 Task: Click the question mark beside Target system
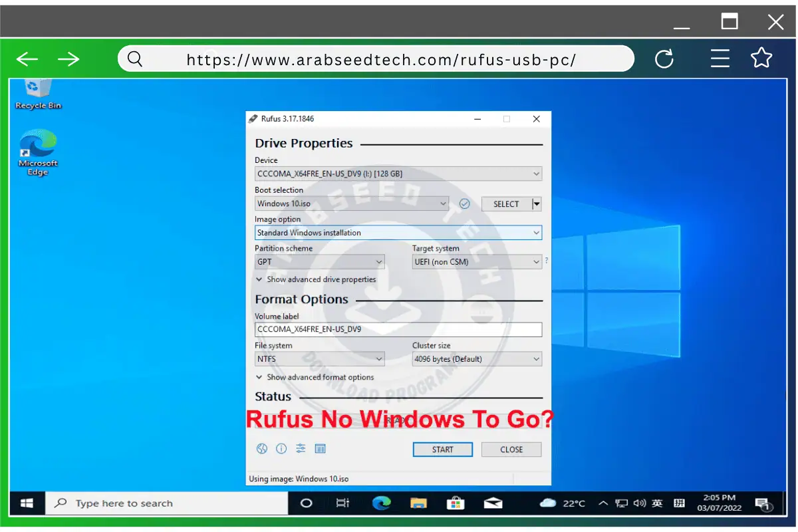[x=546, y=261]
